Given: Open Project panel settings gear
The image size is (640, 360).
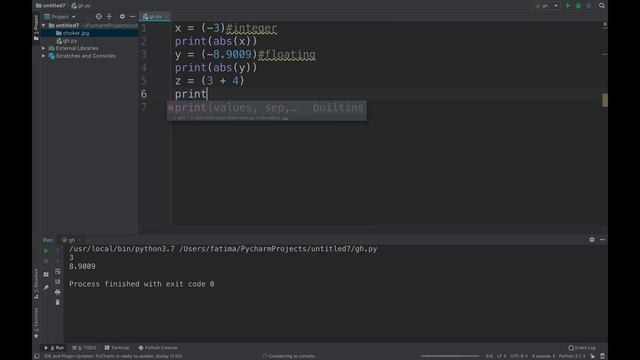Looking at the screenshot, I should click(x=122, y=16).
